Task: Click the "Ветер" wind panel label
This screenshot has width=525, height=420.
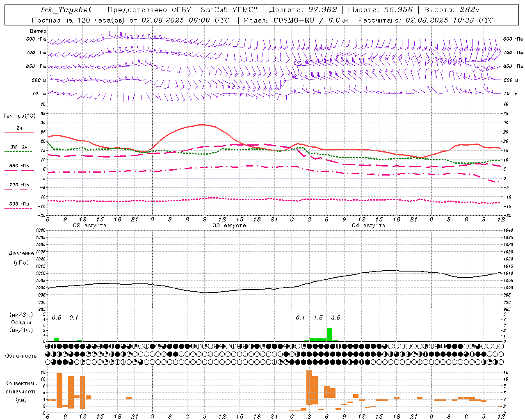Action: (x=38, y=31)
